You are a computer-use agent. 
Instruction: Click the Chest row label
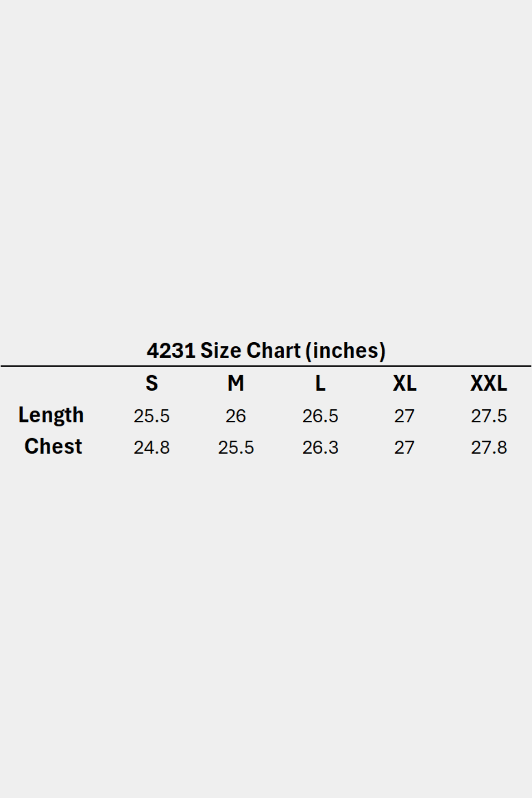pos(53,446)
